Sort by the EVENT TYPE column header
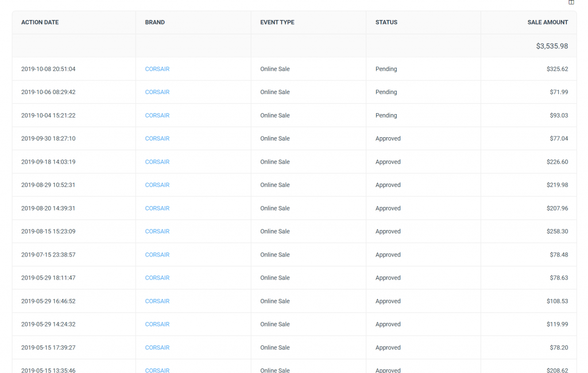Image resolution: width=588 pixels, height=373 pixels. pyautogui.click(x=277, y=22)
